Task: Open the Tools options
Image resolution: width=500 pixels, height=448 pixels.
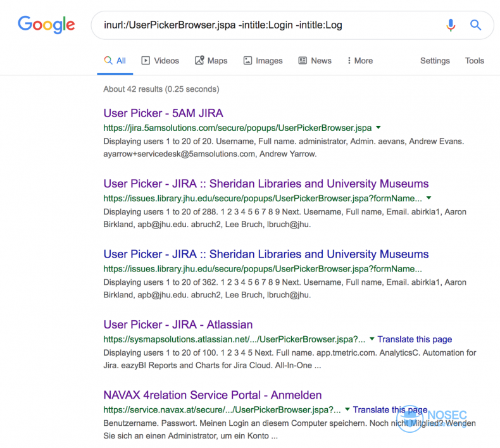Action: tap(475, 61)
